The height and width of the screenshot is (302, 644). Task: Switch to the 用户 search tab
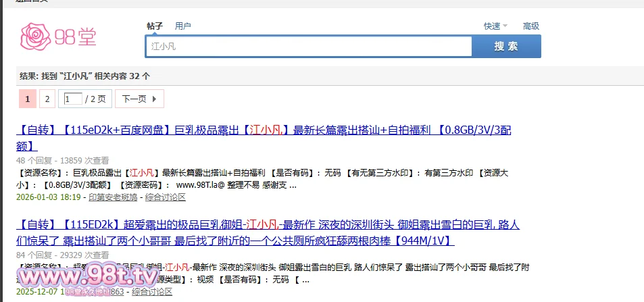point(182,26)
